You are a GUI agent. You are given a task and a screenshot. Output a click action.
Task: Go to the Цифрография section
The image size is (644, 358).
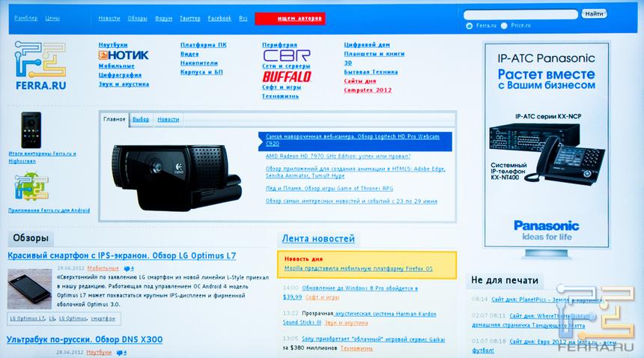click(120, 75)
